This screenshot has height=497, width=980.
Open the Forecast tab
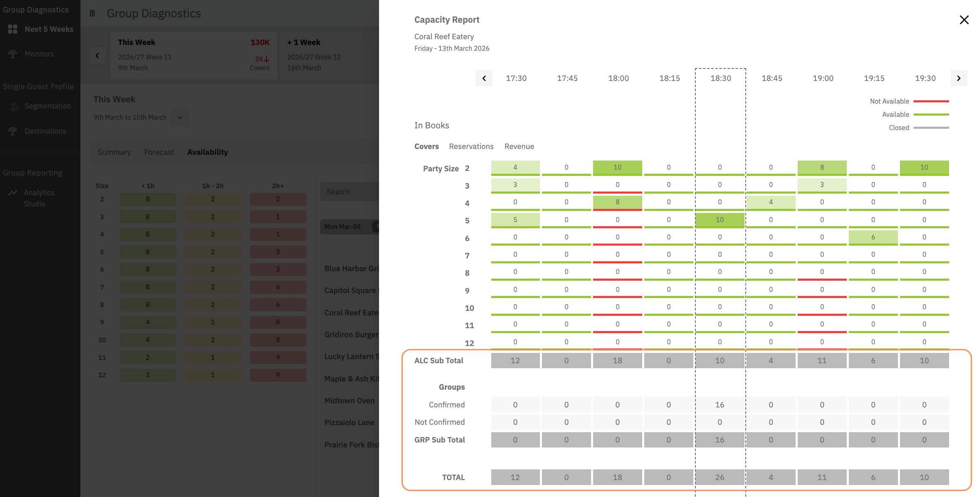(159, 152)
